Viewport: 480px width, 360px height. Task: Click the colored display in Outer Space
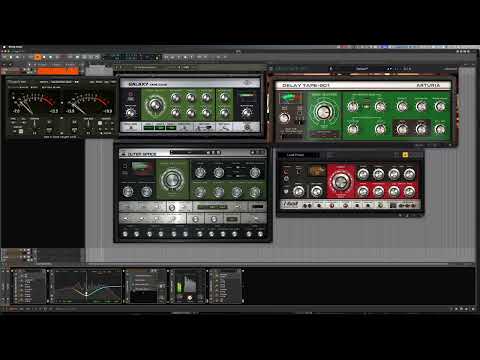[x=143, y=168]
